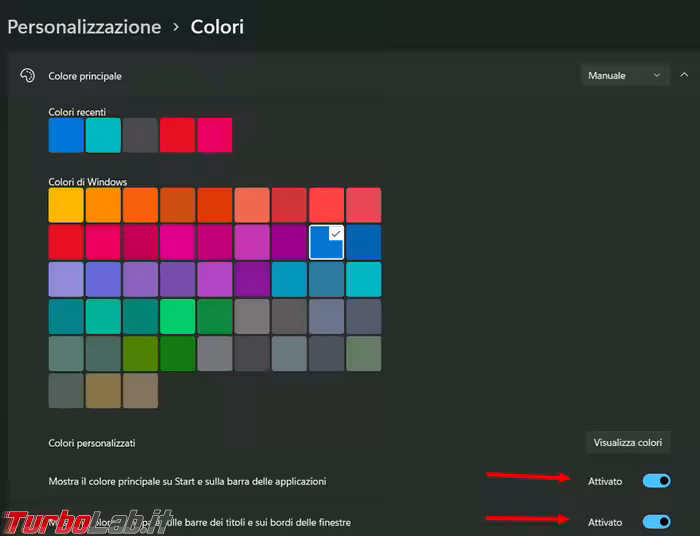Choose the blue swatch in Colori recenti
The image size is (700, 536).
(66, 135)
